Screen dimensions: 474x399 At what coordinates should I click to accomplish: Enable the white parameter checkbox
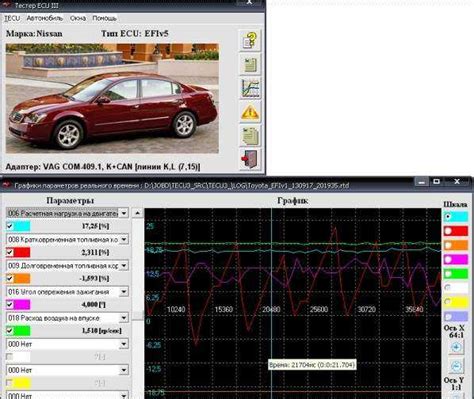pyautogui.click(x=10, y=357)
